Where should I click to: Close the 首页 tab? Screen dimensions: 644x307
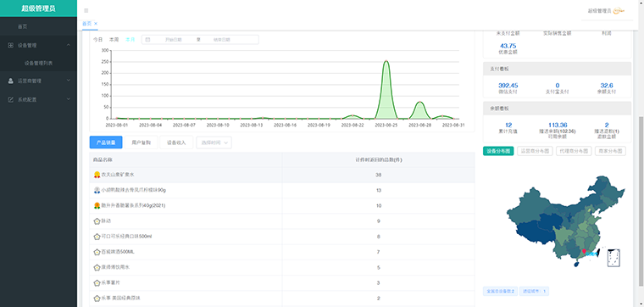click(96, 24)
